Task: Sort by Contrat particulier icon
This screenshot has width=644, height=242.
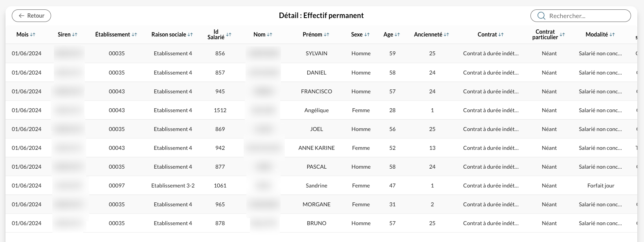Action: pyautogui.click(x=562, y=35)
